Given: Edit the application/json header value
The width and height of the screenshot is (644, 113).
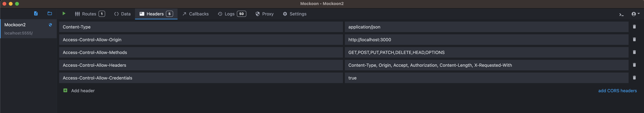Looking at the screenshot, I should pyautogui.click(x=486, y=27).
